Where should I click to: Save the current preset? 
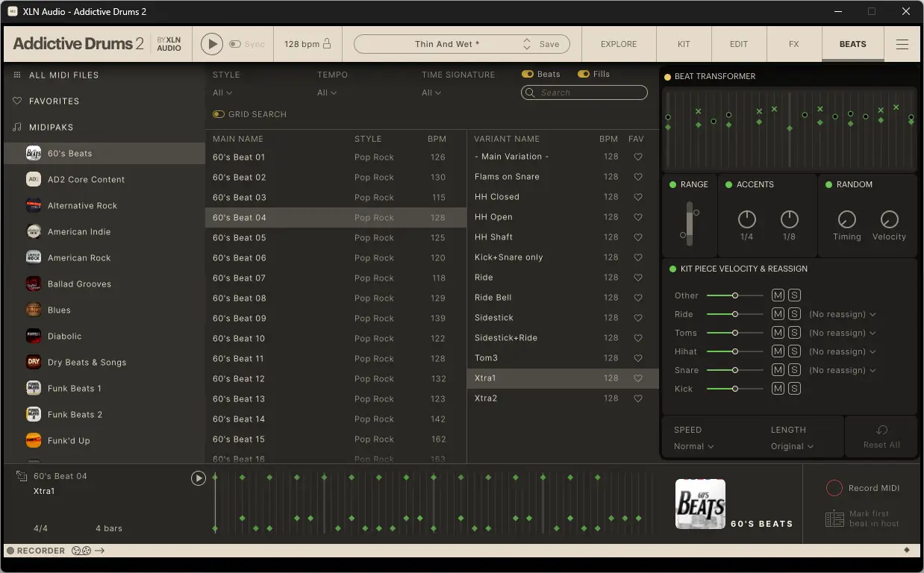click(549, 44)
